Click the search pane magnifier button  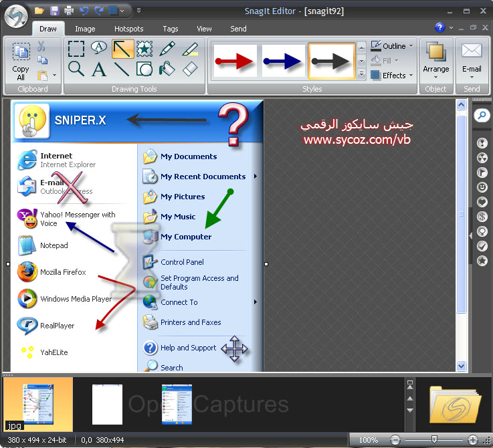[482, 116]
